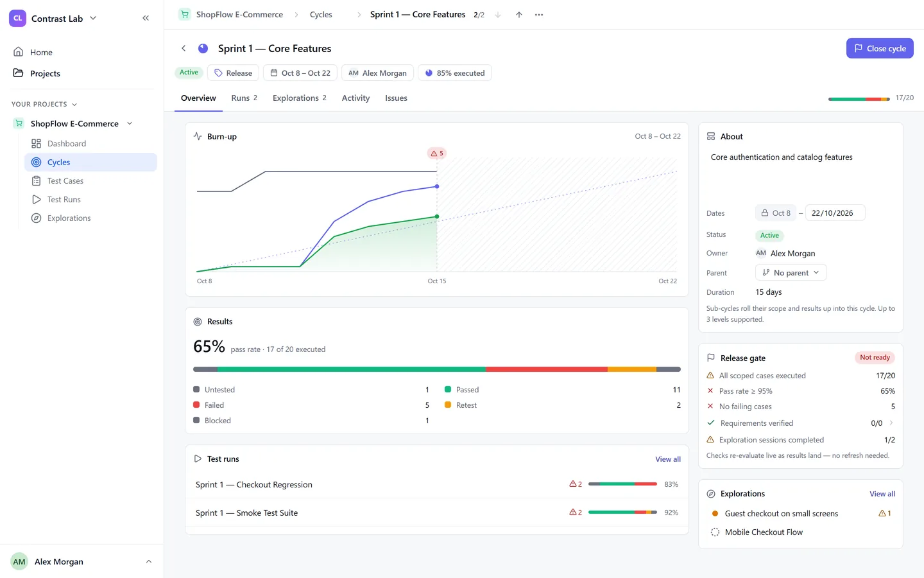Switch to the Activity tab
Viewport: 924px width, 578px height.
tap(356, 98)
